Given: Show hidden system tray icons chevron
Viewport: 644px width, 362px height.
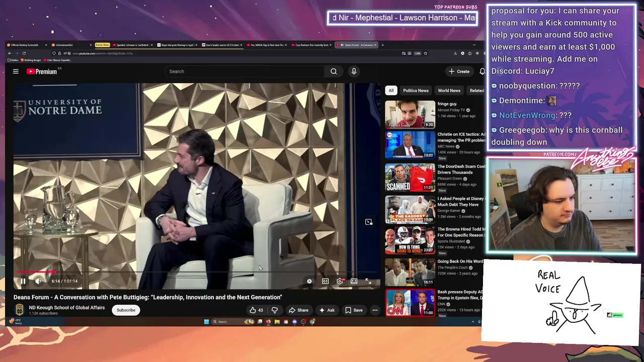Looking at the screenshot, I should pyautogui.click(x=473, y=322).
